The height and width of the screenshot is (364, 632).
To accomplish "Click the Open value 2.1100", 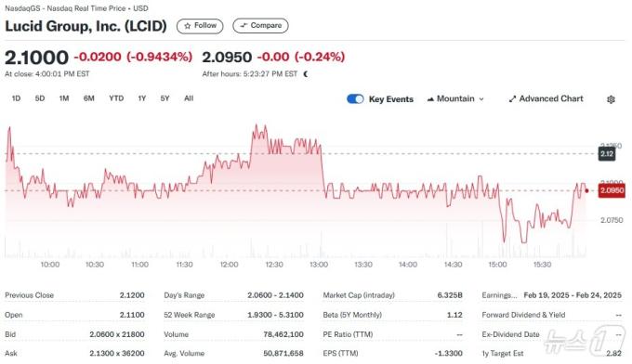I will point(132,315).
